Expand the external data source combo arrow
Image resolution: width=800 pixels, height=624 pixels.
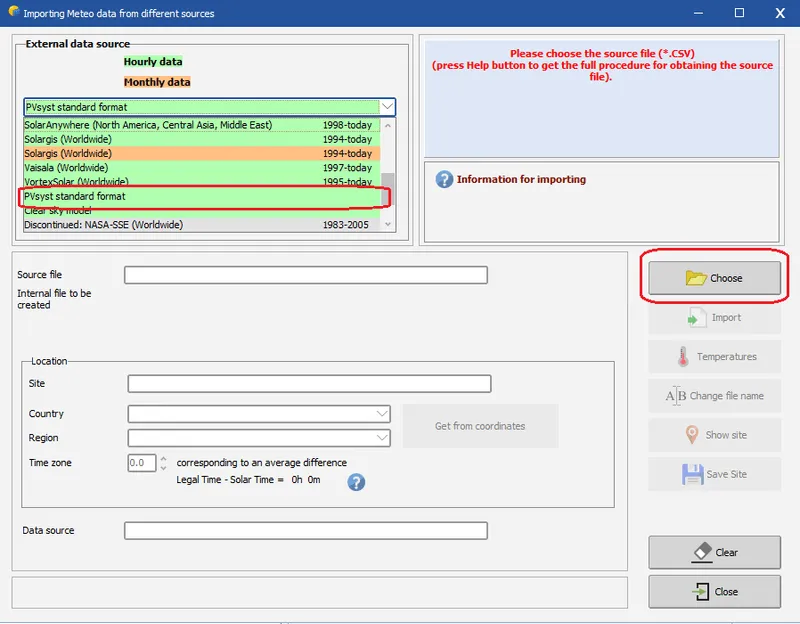click(387, 107)
